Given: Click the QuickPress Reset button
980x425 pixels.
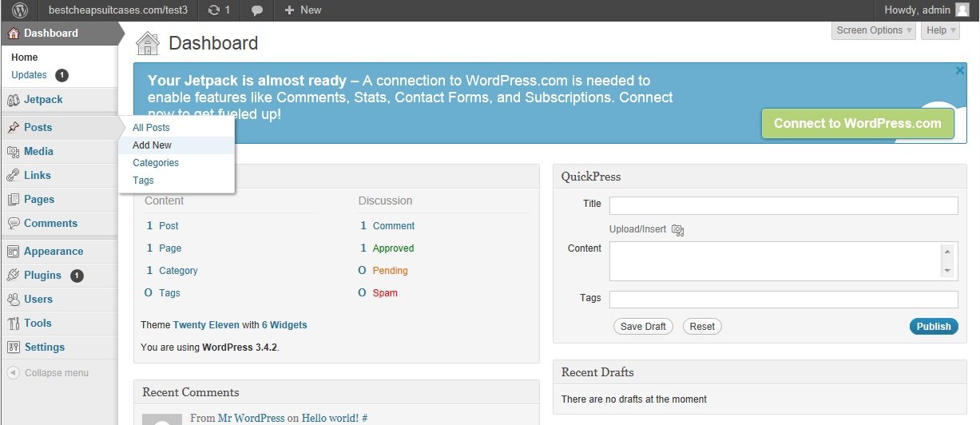Looking at the screenshot, I should (x=702, y=326).
